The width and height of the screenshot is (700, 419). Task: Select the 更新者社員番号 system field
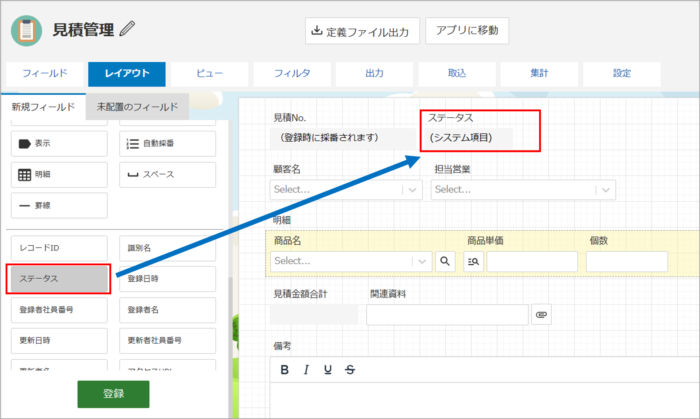[x=167, y=340]
